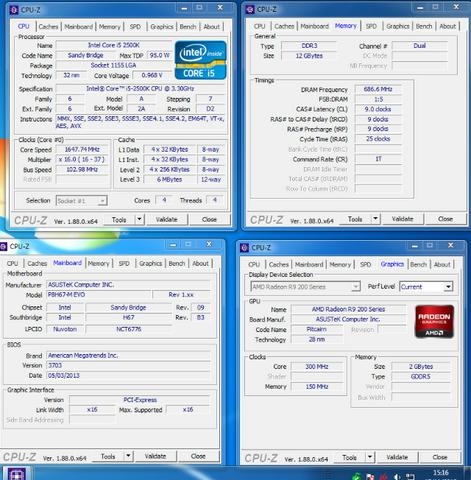Click the LPCIO value NCT6776
Viewport: 471px width, 480px height.
pyautogui.click(x=129, y=329)
